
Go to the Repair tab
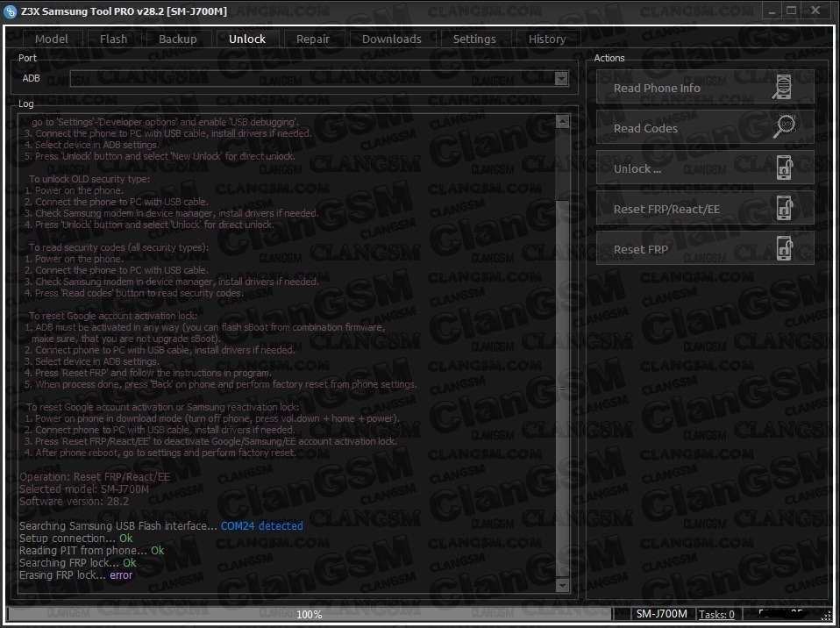(313, 39)
